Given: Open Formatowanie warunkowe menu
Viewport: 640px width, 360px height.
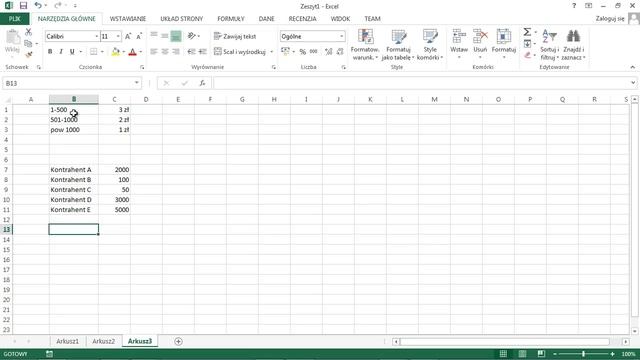Looking at the screenshot, I should pos(365,45).
